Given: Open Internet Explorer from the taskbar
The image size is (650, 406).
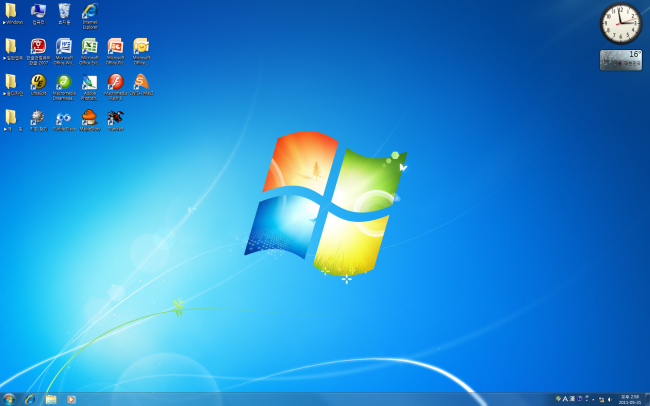Looking at the screenshot, I should [x=30, y=399].
